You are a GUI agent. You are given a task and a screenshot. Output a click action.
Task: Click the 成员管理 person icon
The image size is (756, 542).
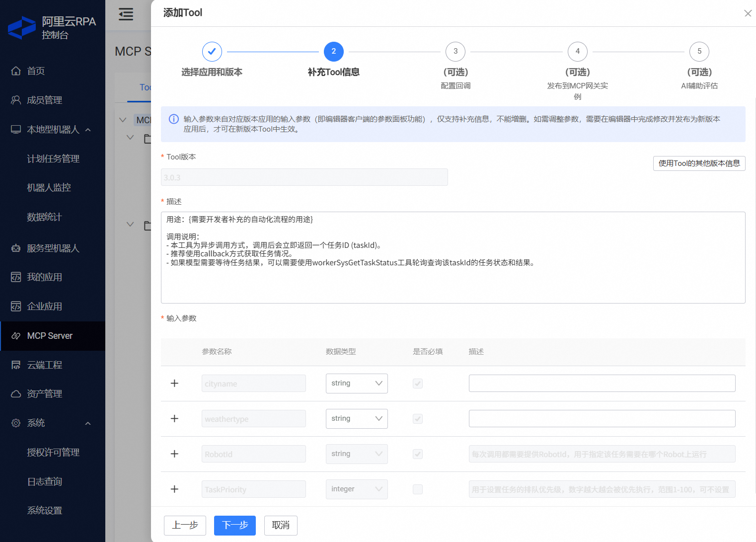pyautogui.click(x=16, y=100)
